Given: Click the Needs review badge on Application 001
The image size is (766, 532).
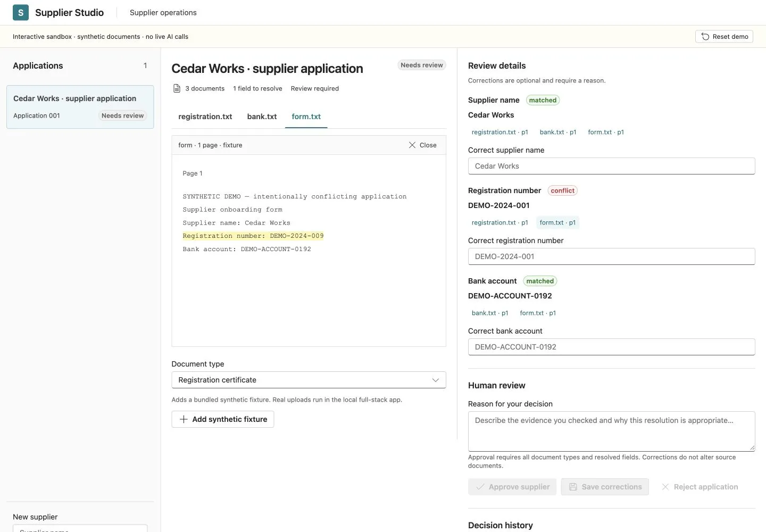Looking at the screenshot, I should click(x=122, y=115).
